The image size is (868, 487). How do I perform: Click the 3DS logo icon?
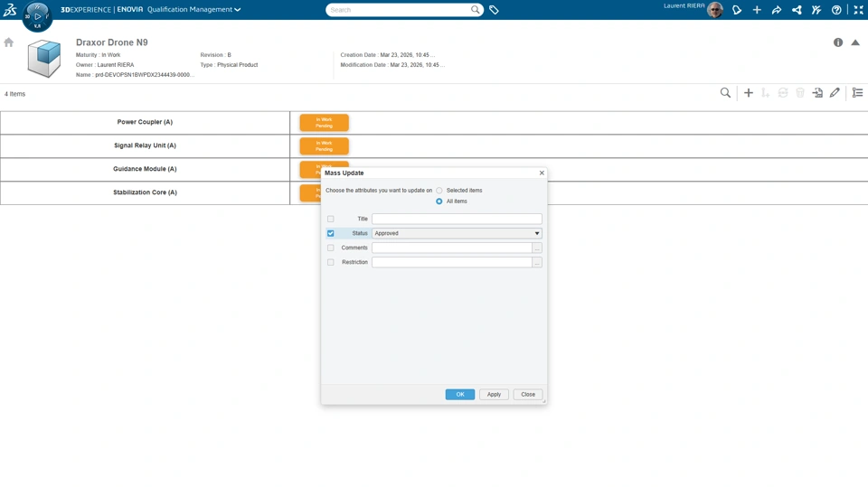pos(10,9)
